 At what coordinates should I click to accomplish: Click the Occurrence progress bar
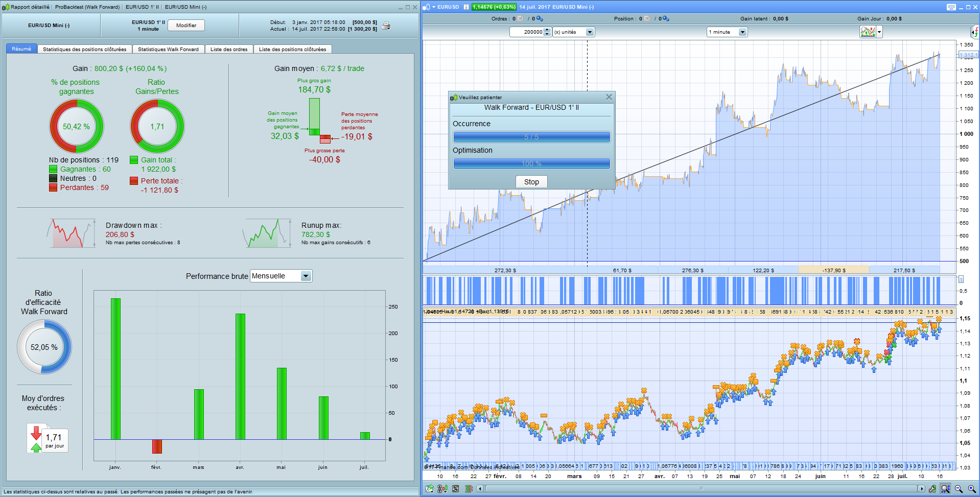pos(531,137)
